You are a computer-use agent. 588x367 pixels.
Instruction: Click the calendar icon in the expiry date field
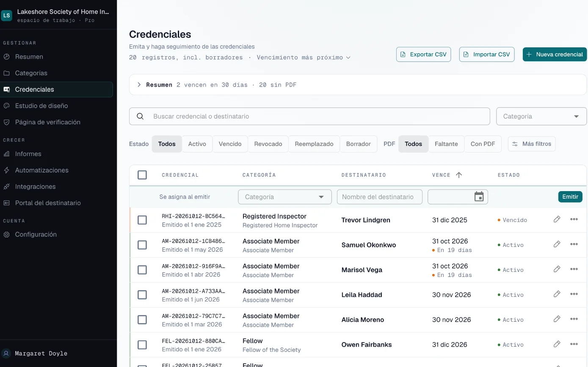click(479, 197)
